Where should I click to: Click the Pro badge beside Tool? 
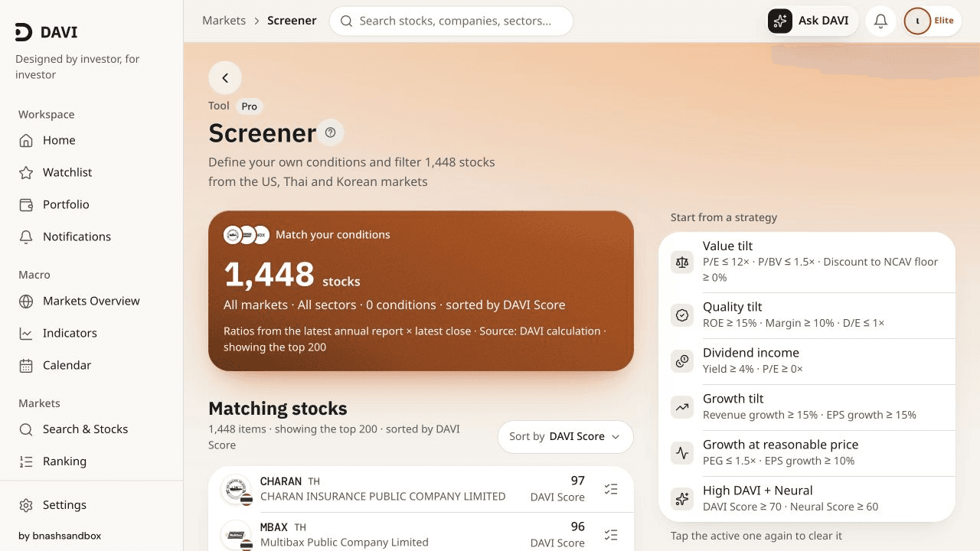[x=250, y=106]
